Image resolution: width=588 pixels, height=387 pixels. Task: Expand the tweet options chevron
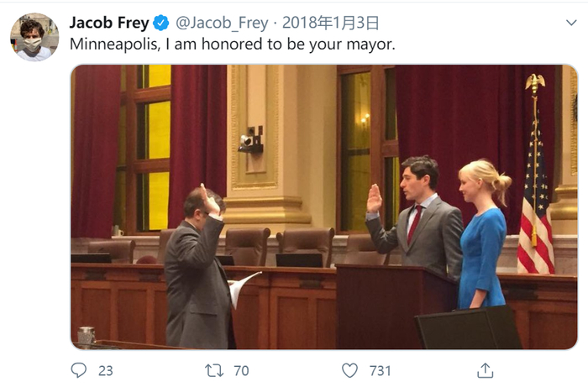pos(571,23)
